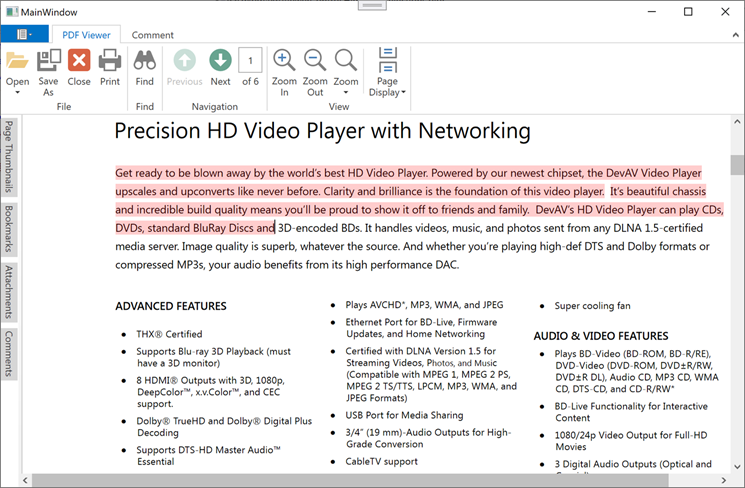This screenshot has height=488, width=745.
Task: Close the document with red Close icon
Action: [x=79, y=61]
